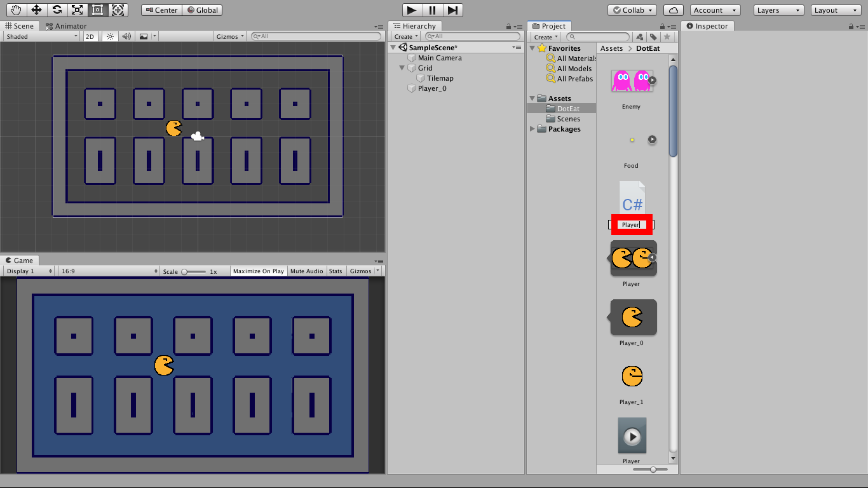Collapse Grid object in Hierarchy
Image resolution: width=868 pixels, height=488 pixels.
coord(402,68)
